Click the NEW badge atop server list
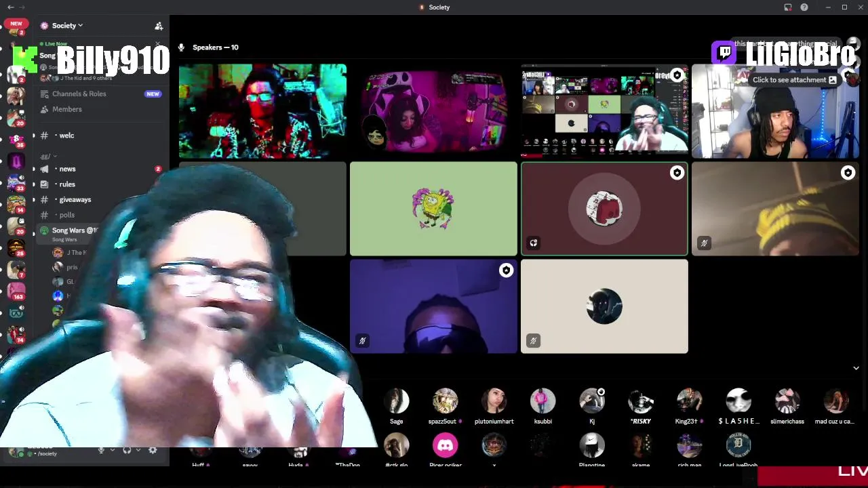The height and width of the screenshot is (488, 868). (16, 24)
